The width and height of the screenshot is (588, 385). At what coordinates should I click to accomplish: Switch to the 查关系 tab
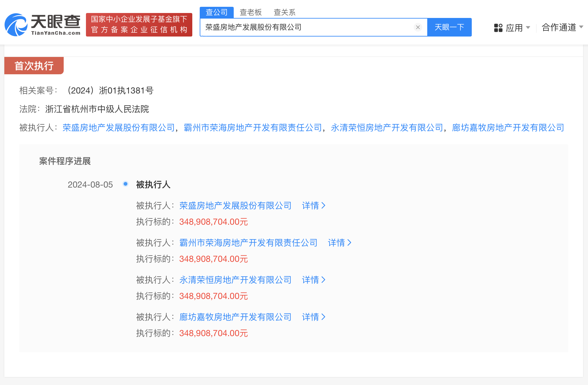tap(284, 12)
